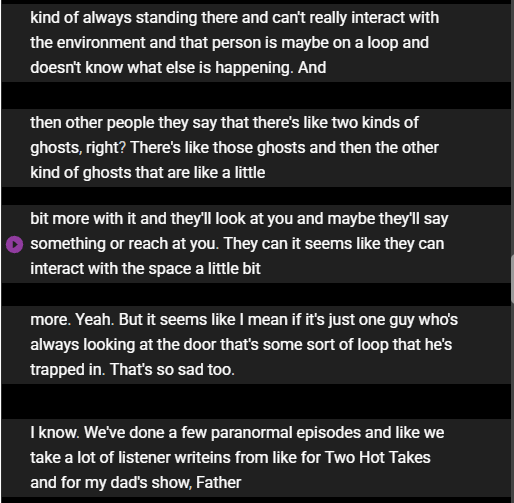
Task: Click the text 'interact with the space a little bit'
Action: (145, 269)
